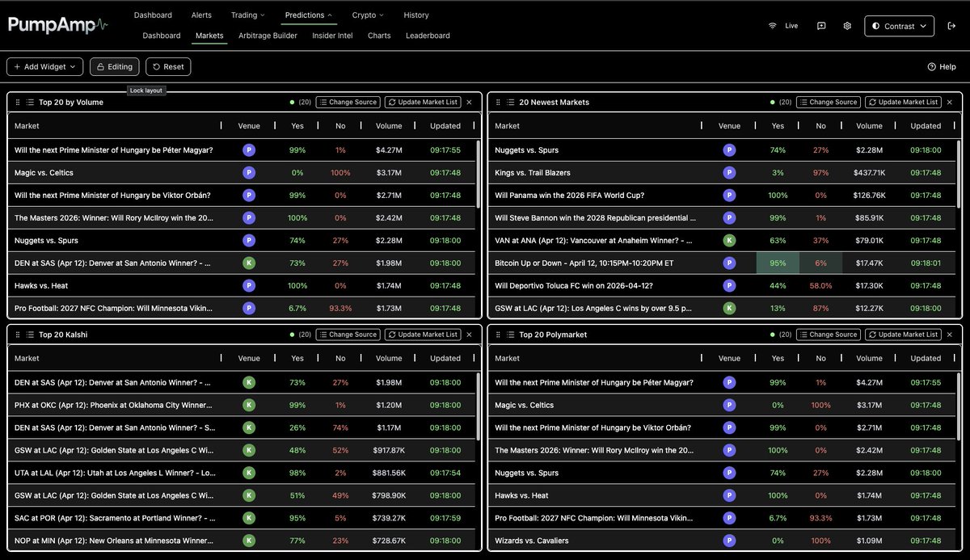Open the Charts tab
The width and height of the screenshot is (970, 560).
coord(379,36)
